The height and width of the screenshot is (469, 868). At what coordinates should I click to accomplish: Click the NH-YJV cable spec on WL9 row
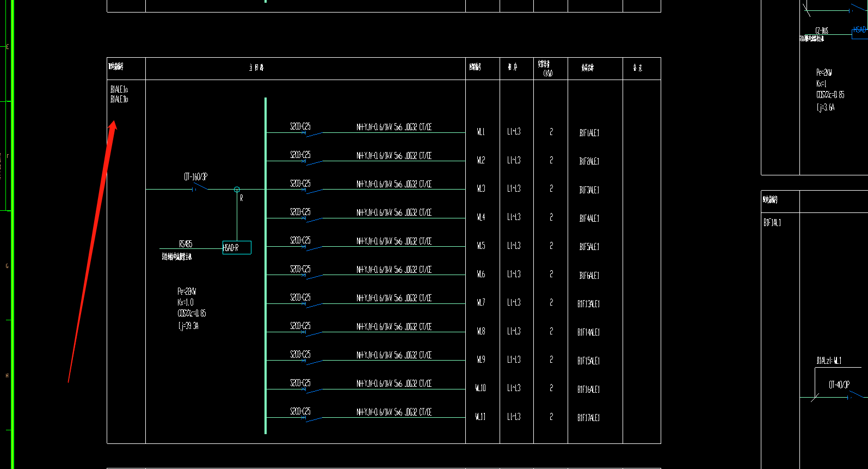(394, 355)
